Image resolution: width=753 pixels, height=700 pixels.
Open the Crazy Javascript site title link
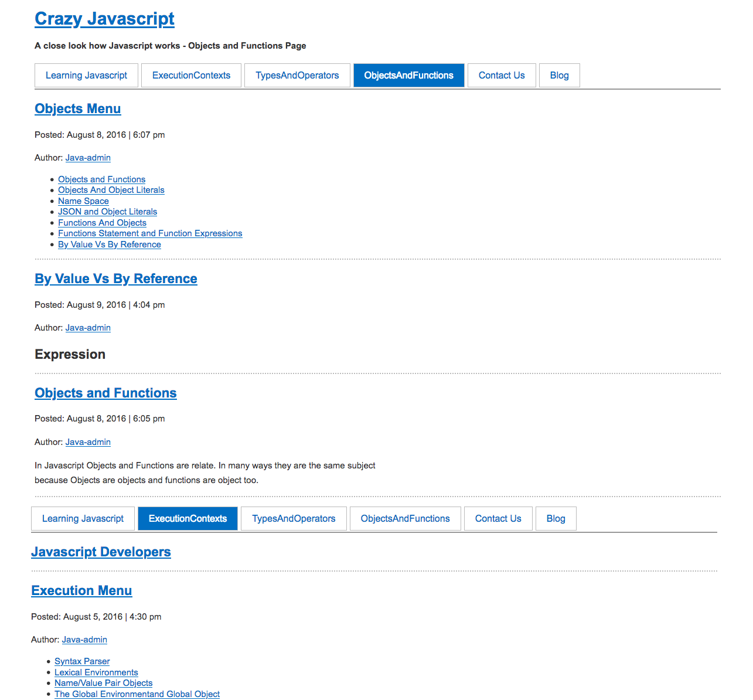coord(104,19)
